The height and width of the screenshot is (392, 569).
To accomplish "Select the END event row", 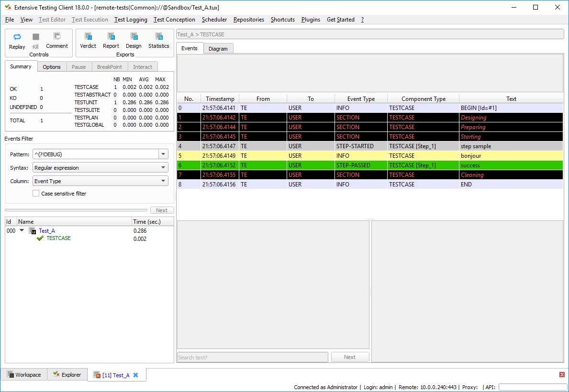I will [370, 184].
